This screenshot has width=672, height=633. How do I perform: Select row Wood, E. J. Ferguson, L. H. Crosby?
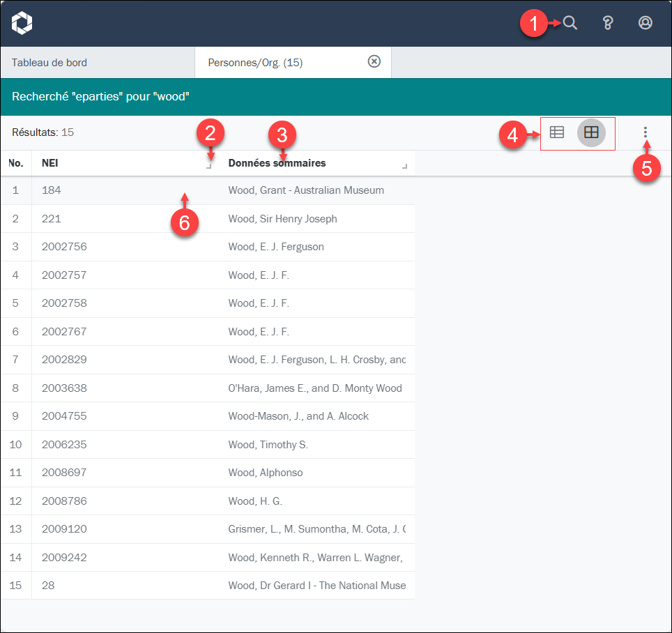click(208, 360)
